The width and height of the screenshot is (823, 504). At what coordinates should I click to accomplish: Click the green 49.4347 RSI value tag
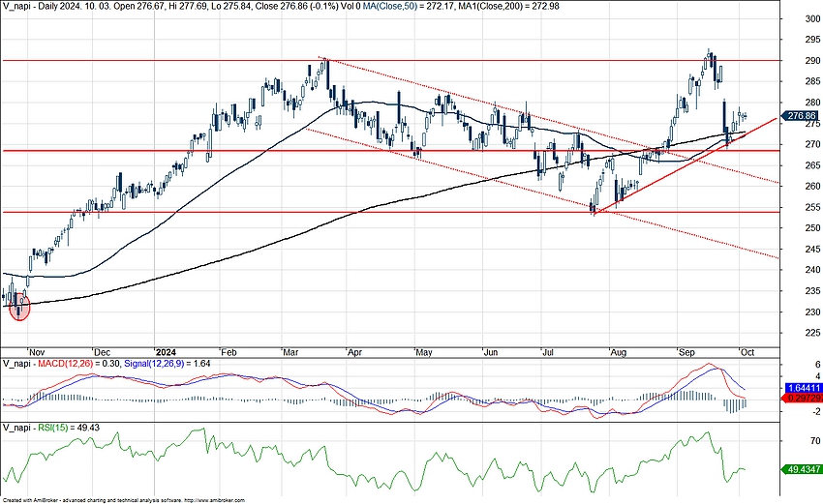pyautogui.click(x=802, y=470)
